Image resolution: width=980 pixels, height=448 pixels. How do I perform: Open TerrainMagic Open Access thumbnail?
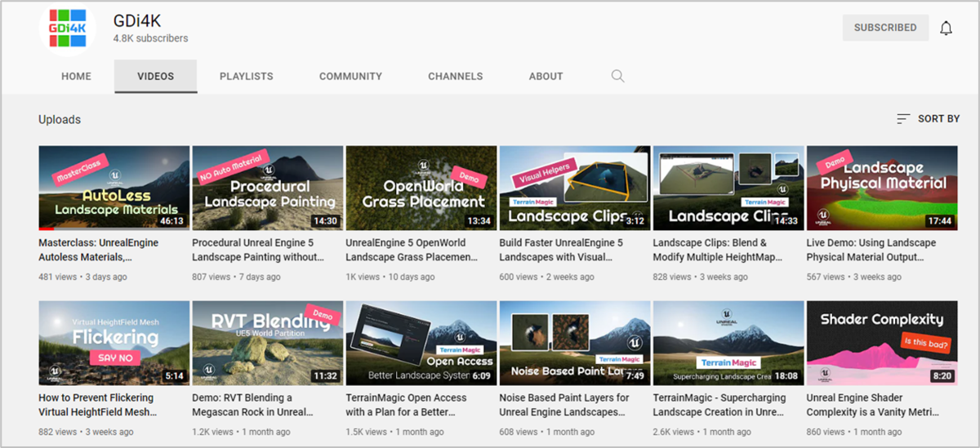click(421, 344)
